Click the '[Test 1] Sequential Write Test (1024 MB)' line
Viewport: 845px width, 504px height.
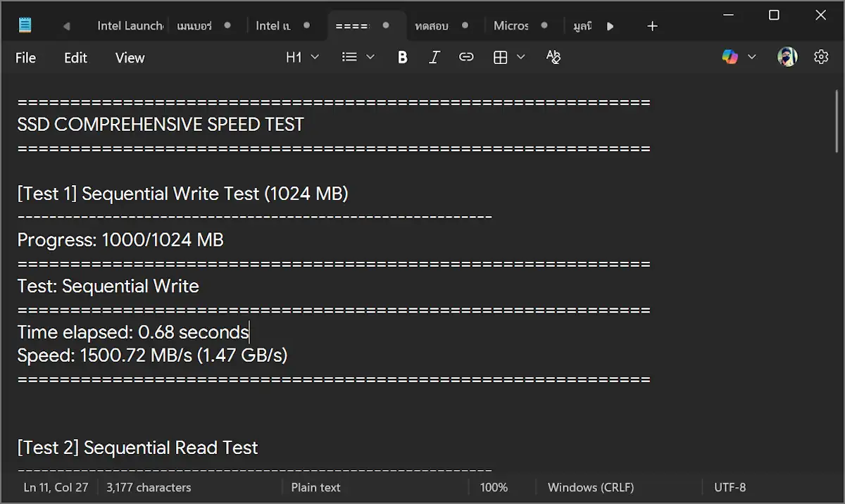click(182, 194)
